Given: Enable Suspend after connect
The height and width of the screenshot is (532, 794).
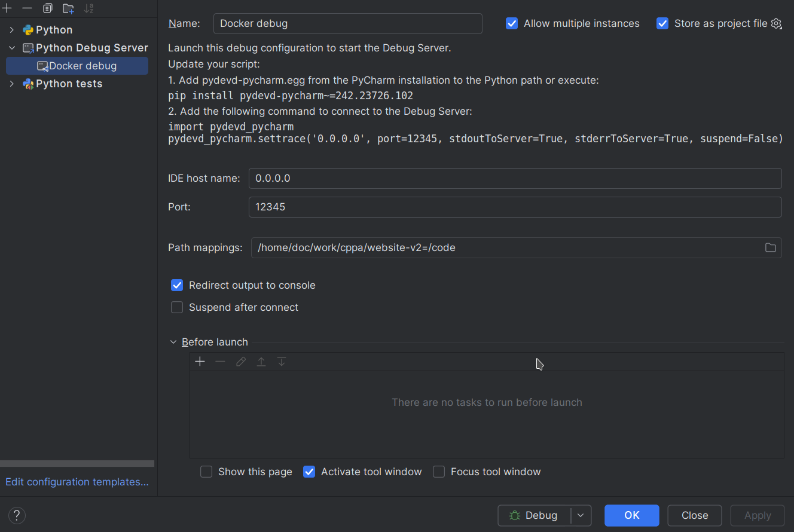Looking at the screenshot, I should pos(177,307).
